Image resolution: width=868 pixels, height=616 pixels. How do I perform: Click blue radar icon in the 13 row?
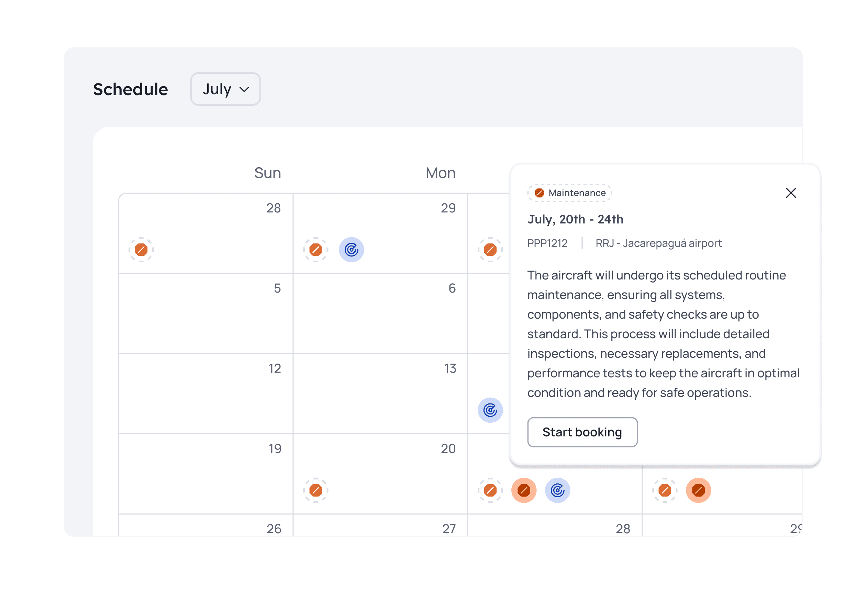tap(490, 410)
